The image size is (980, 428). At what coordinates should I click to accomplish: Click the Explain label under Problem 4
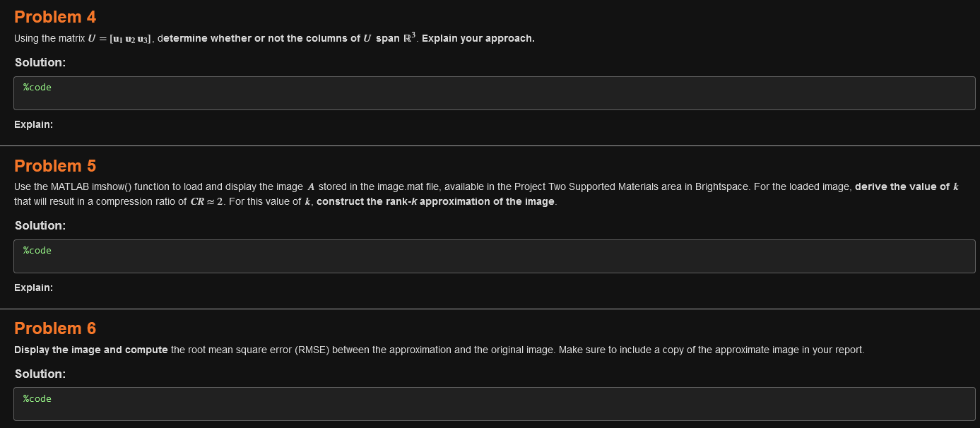(x=33, y=124)
